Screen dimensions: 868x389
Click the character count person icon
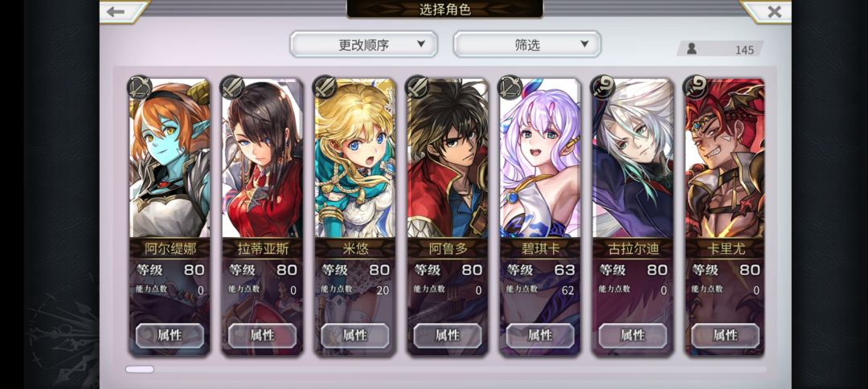[691, 49]
